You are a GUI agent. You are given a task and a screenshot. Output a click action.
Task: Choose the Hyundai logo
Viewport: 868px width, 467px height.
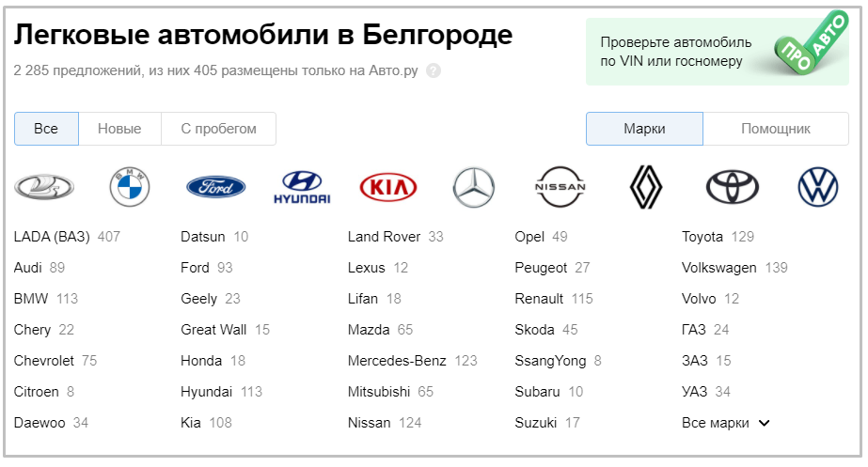click(302, 187)
